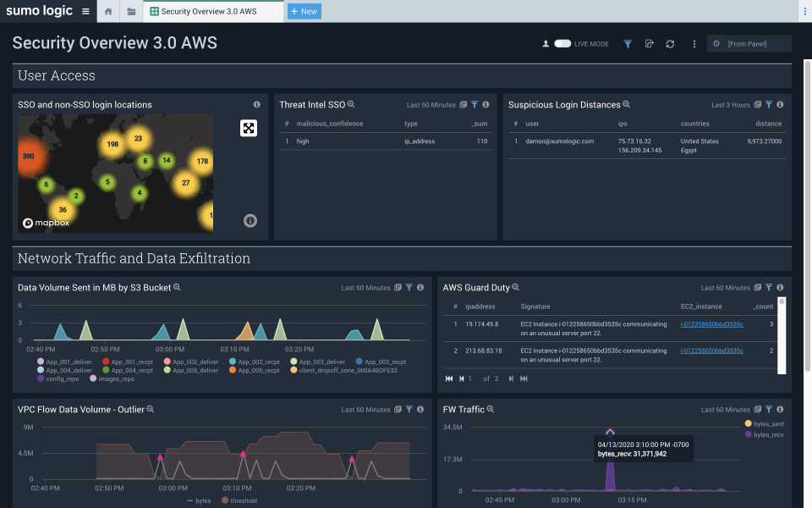
Task: Go to next page in Guard Duty table
Action: coord(511,378)
